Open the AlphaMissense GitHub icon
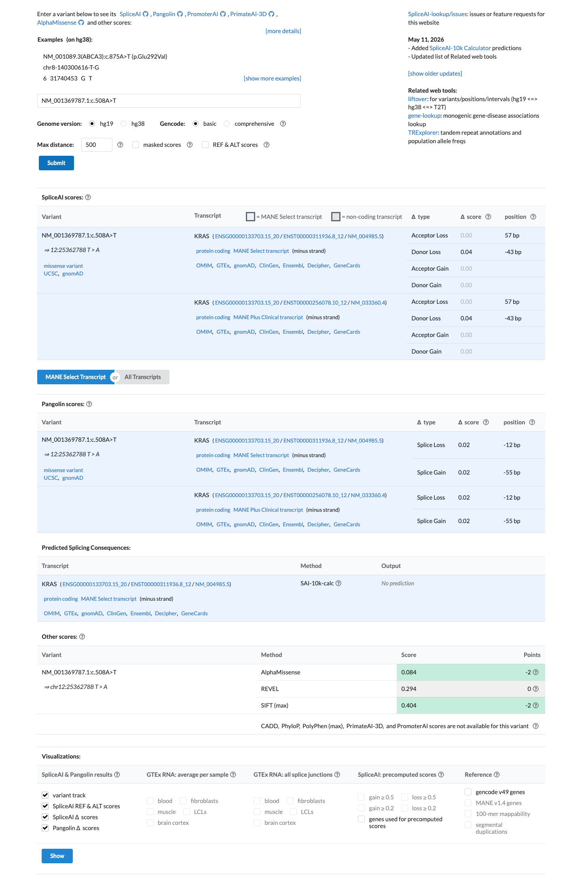This screenshot has height=890, width=588. [81, 23]
